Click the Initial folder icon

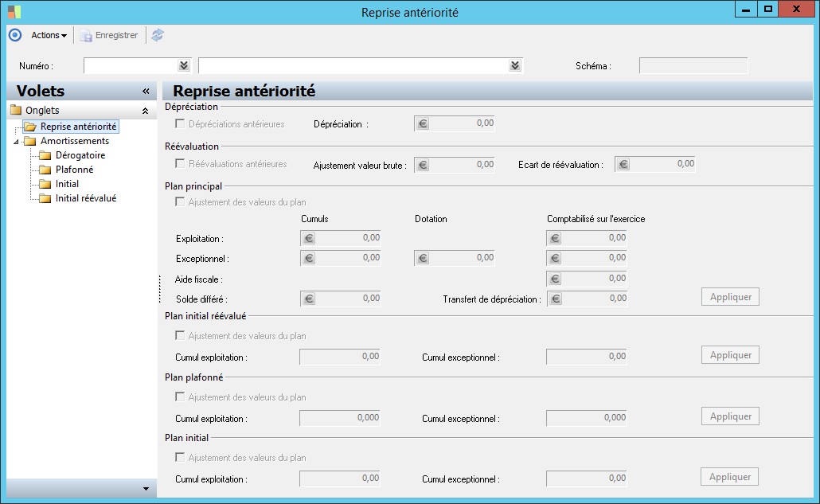[x=45, y=184]
